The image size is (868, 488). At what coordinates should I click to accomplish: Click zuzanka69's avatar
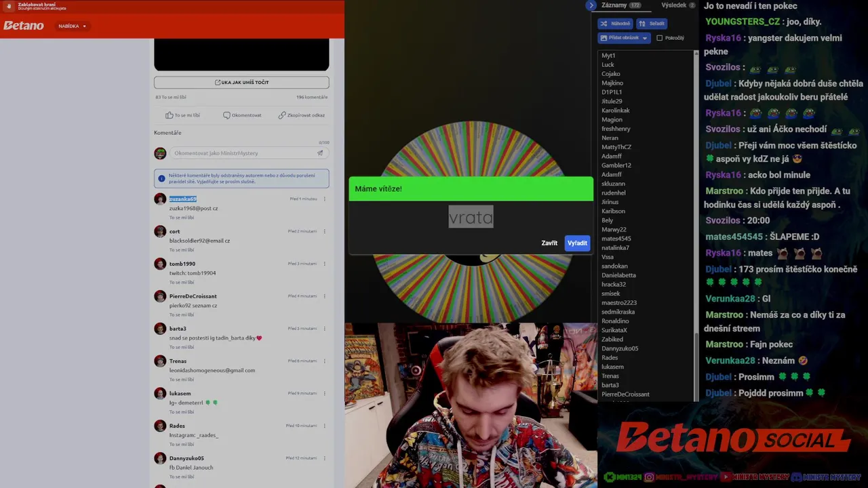click(x=160, y=199)
